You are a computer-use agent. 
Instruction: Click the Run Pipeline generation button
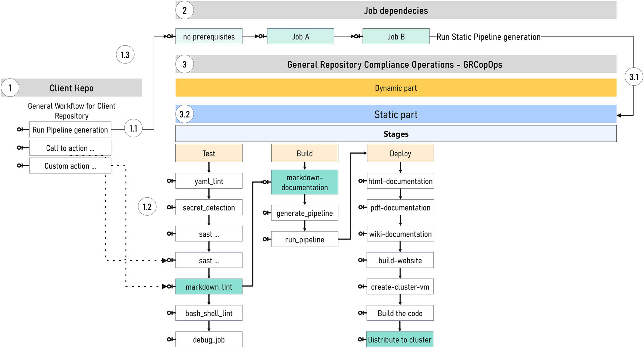[70, 129]
